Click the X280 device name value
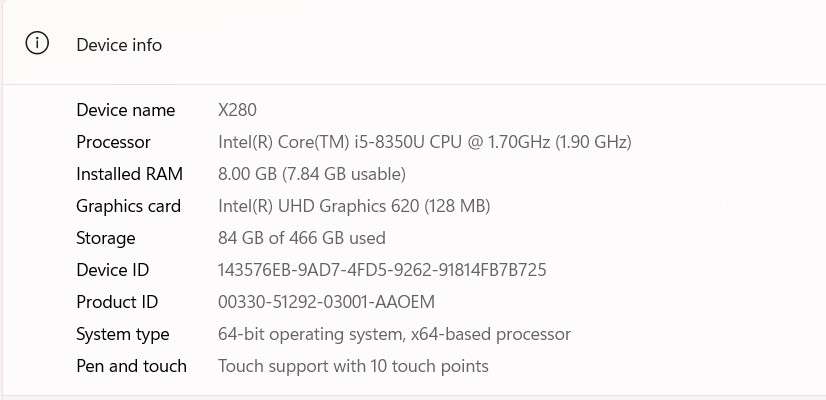 point(237,110)
